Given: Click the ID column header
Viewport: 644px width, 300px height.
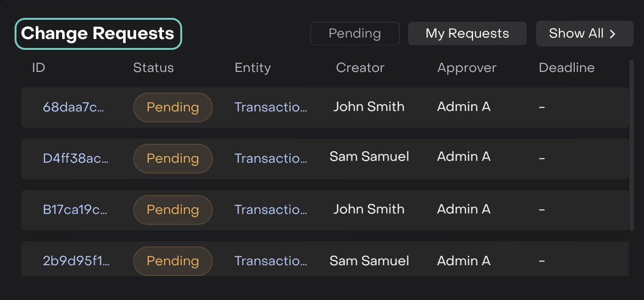Looking at the screenshot, I should coord(39,68).
